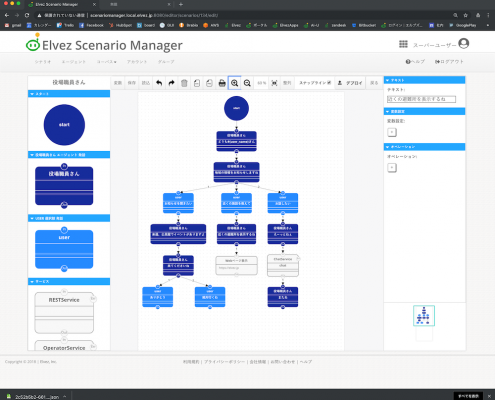Click the 戻る back button in toolbar
The image size is (495, 400).
coord(374,83)
